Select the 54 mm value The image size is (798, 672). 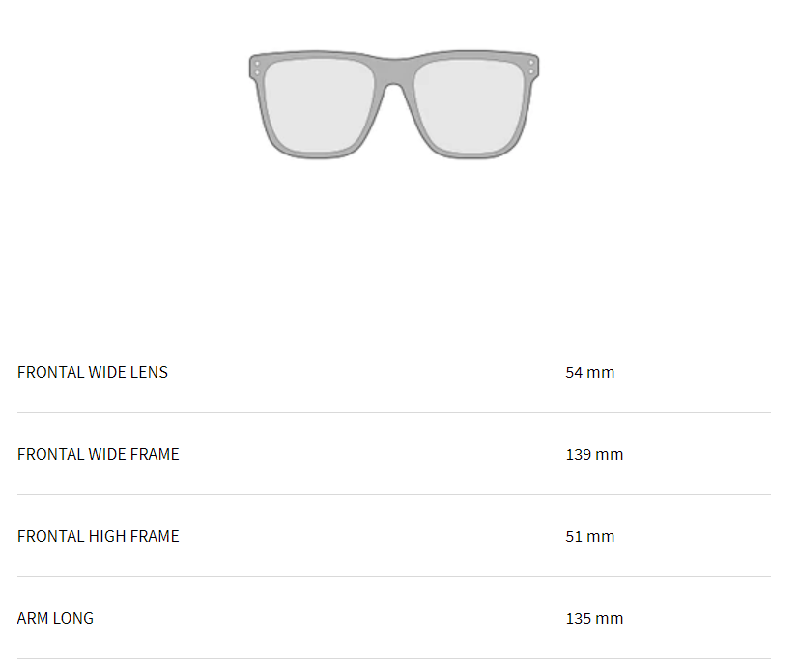pos(590,372)
